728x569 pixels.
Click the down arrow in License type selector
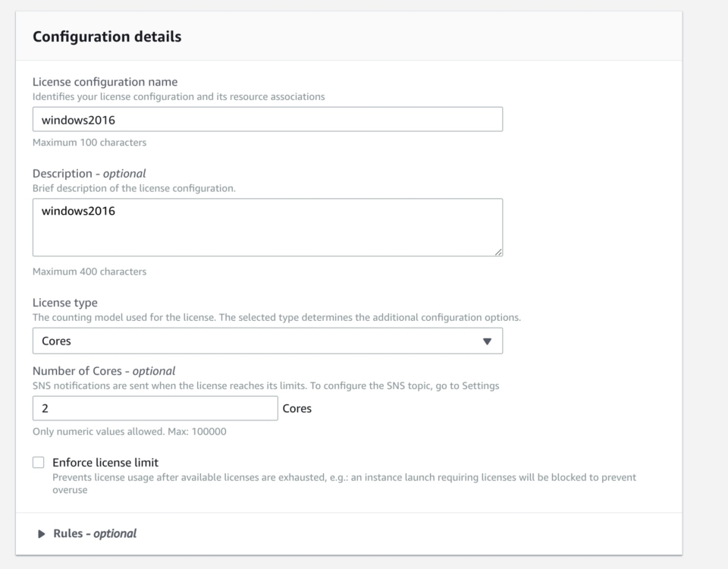487,341
